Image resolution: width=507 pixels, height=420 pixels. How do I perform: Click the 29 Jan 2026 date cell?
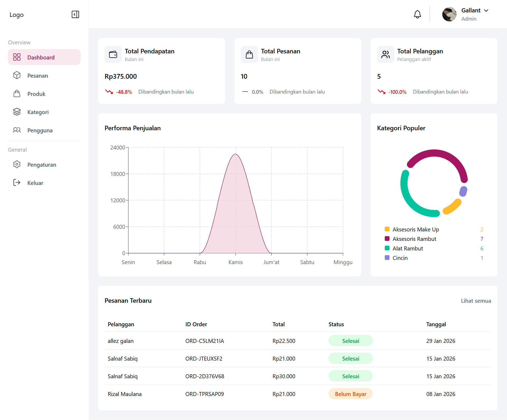click(x=440, y=341)
